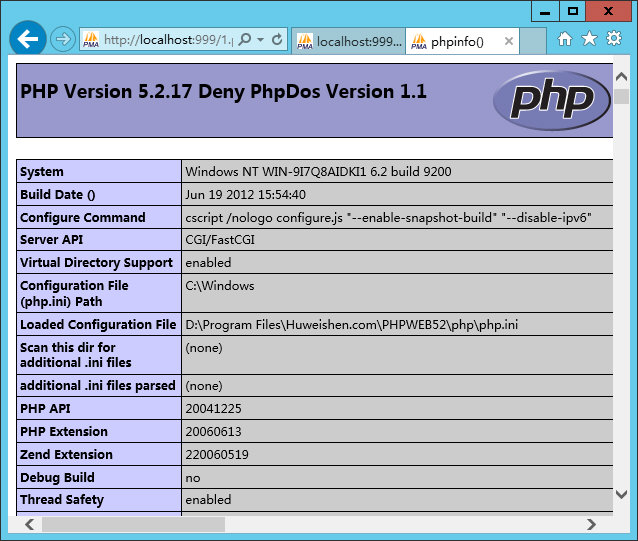Screen dimensions: 638x541
Task: Click the "CGI/FastCGI" value
Action: 220,240
